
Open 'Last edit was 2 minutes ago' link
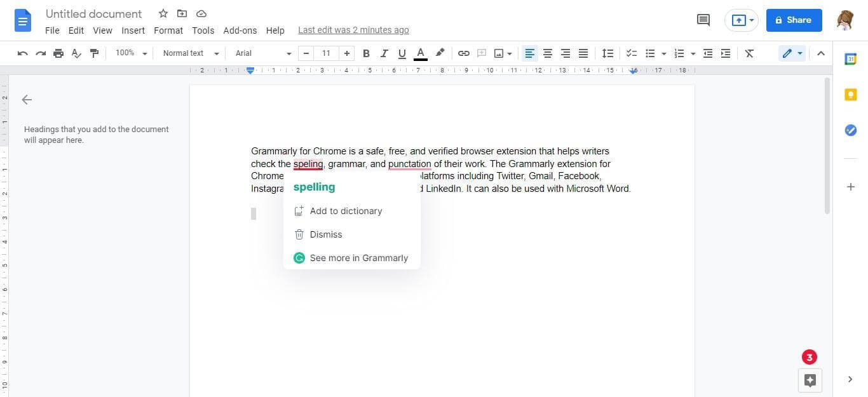(x=353, y=30)
